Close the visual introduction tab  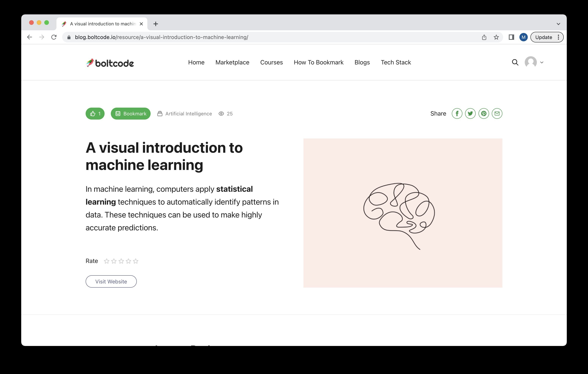tap(141, 24)
